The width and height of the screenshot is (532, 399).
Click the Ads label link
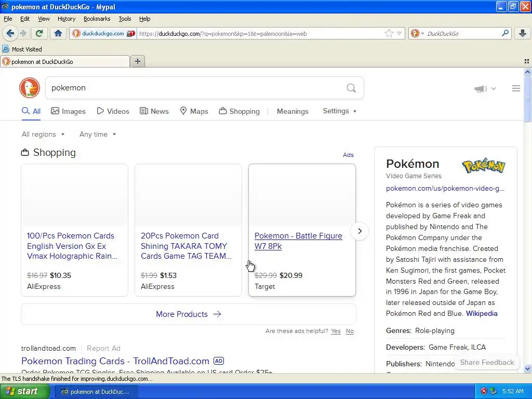[x=348, y=155]
